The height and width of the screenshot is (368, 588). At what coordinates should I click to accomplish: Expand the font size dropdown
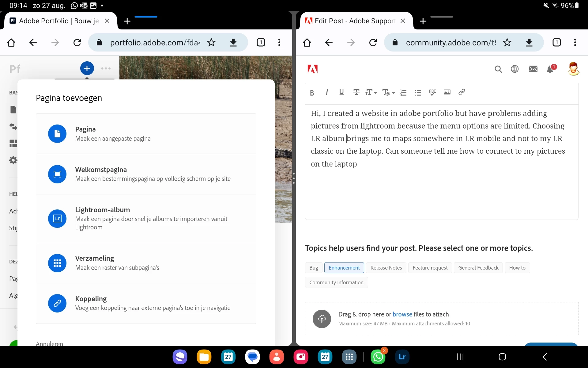pos(371,92)
